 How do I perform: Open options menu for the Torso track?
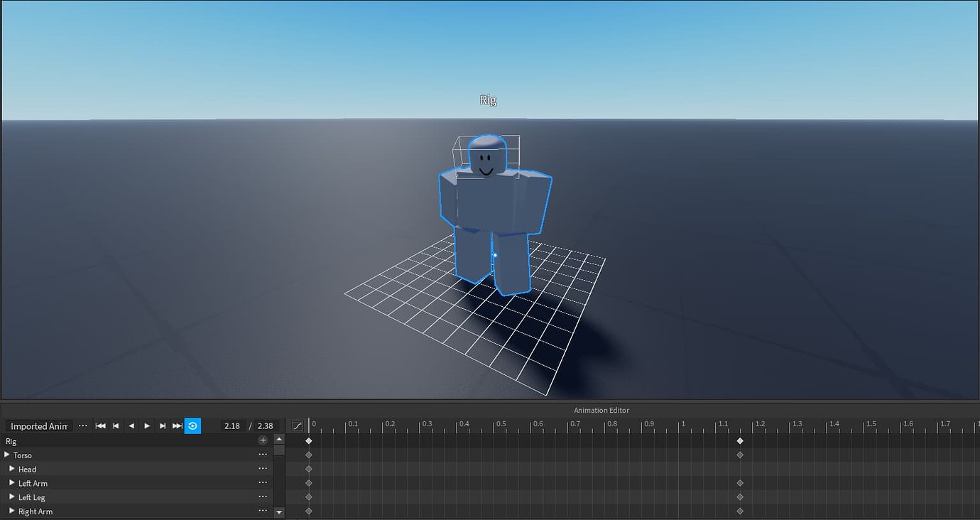click(x=262, y=455)
